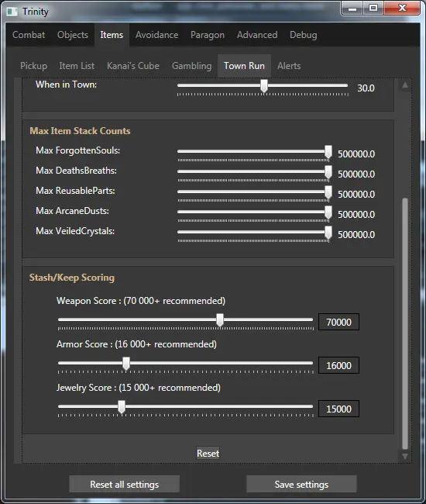Click the Max ForgottenSouls slider thumb

(x=328, y=152)
